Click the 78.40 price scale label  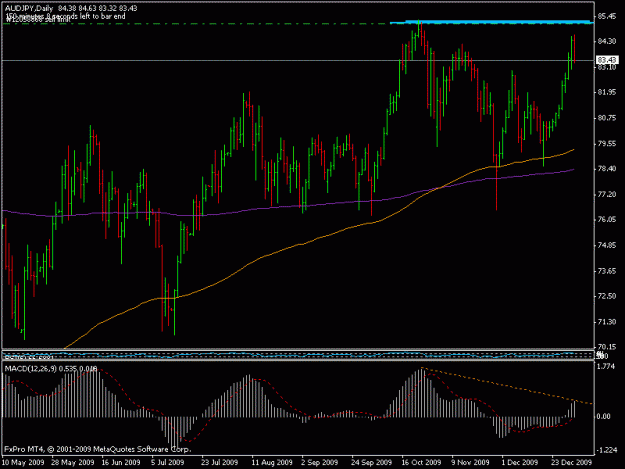point(606,169)
